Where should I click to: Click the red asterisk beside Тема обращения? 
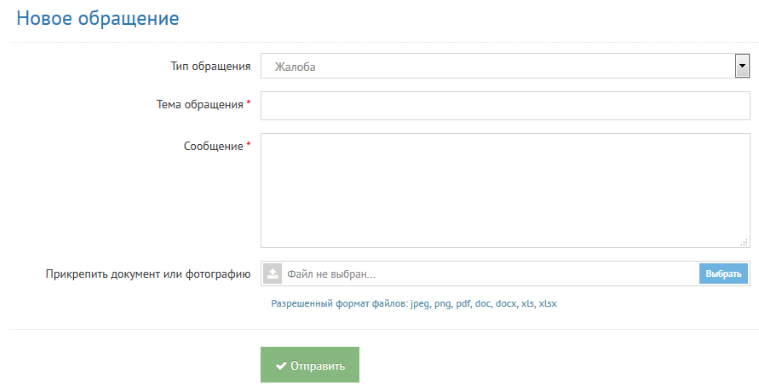[x=249, y=102]
